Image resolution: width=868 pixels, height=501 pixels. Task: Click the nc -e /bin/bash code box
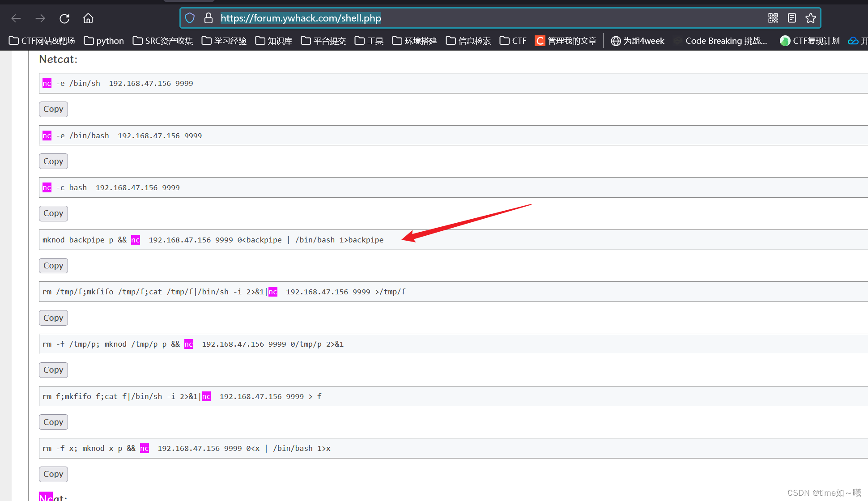click(453, 136)
